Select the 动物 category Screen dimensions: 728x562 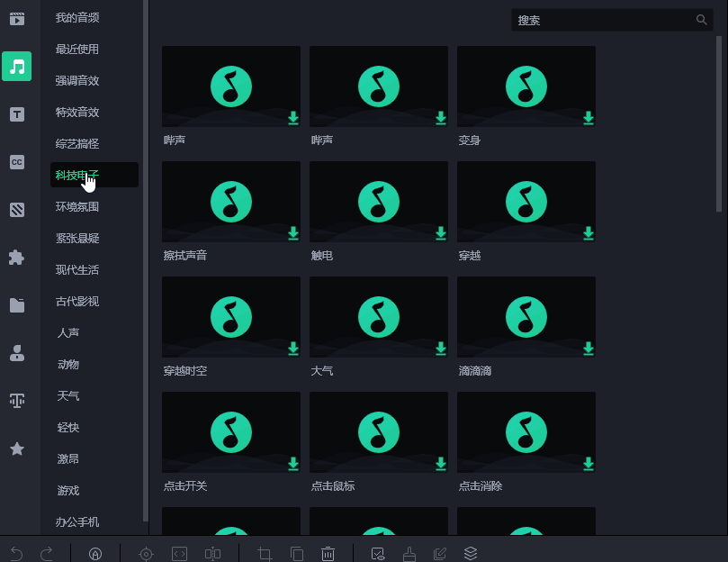68,365
